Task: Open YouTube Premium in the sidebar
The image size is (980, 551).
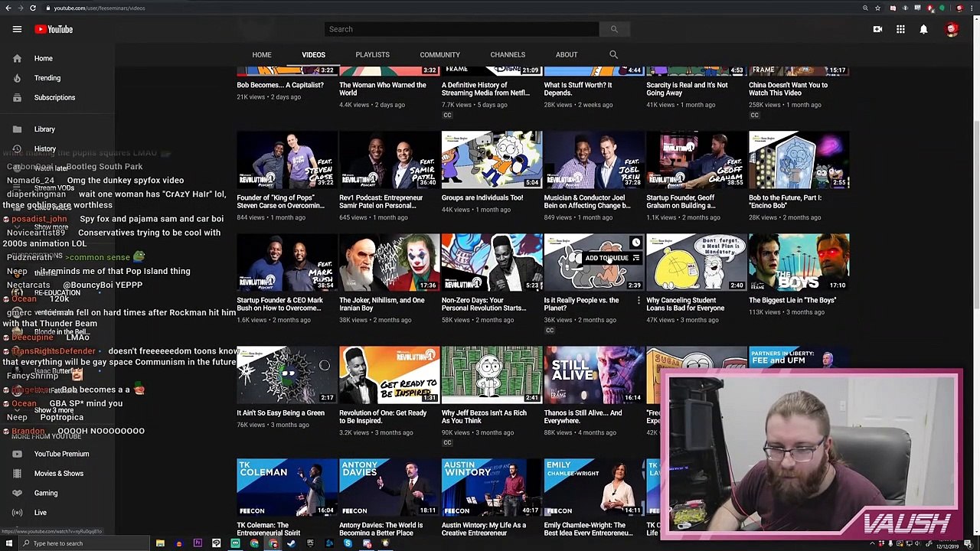Action: (x=57, y=454)
